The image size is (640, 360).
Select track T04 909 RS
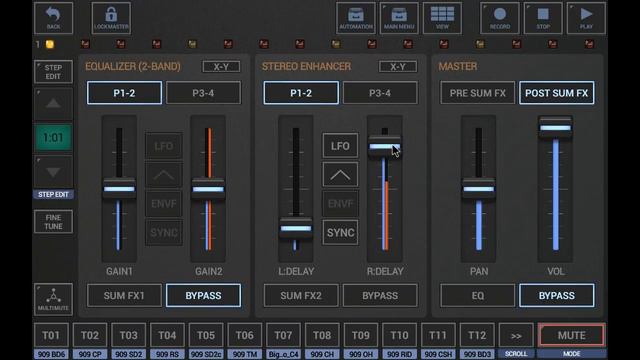point(167,336)
